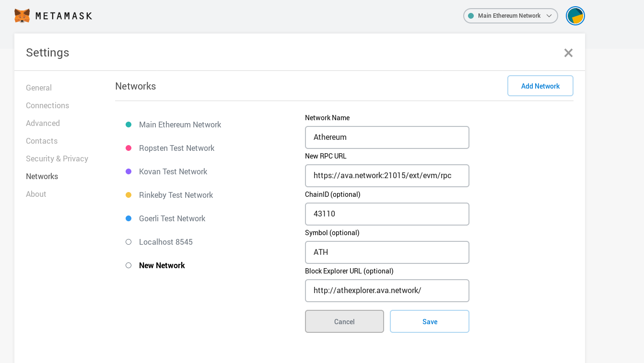
Task: Click the ChainID field showing 43110
Action: click(387, 214)
